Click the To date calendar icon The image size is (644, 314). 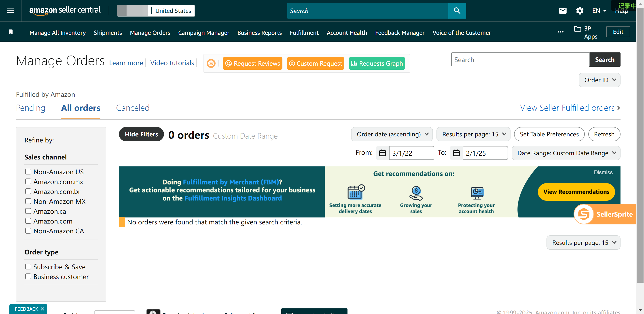tap(456, 153)
